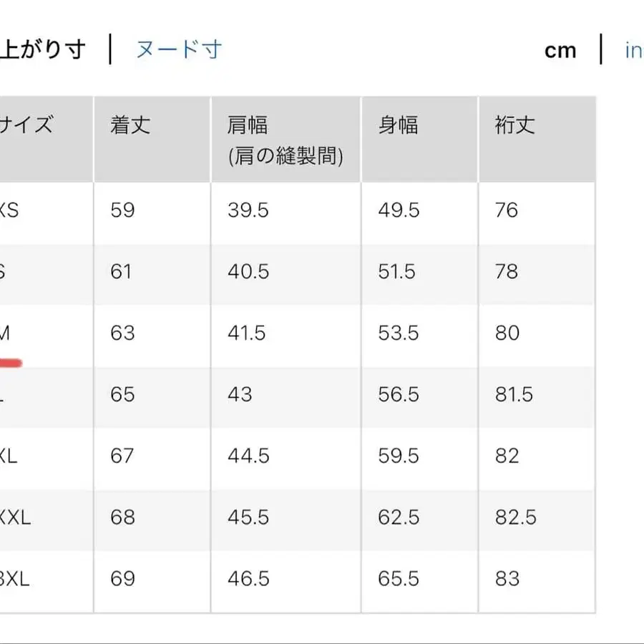Click the red highlight under size M
Screen dimensions: 644x644
tap(11, 363)
